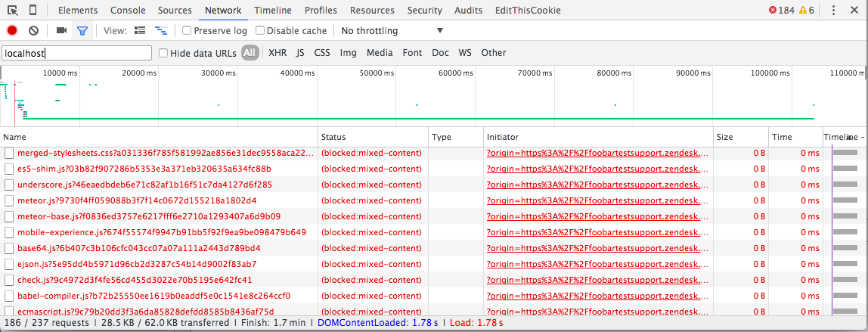Toggle screenshot capture camera icon
868x332 pixels.
(61, 30)
